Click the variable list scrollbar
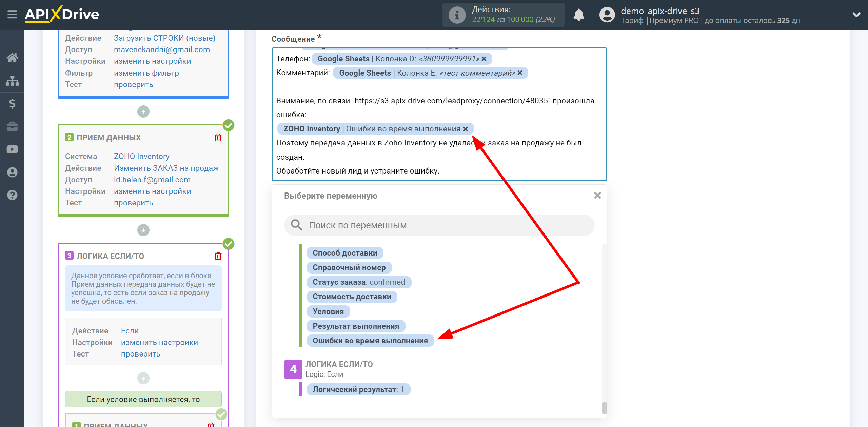Viewport: 868px width, 427px height. pos(604,408)
